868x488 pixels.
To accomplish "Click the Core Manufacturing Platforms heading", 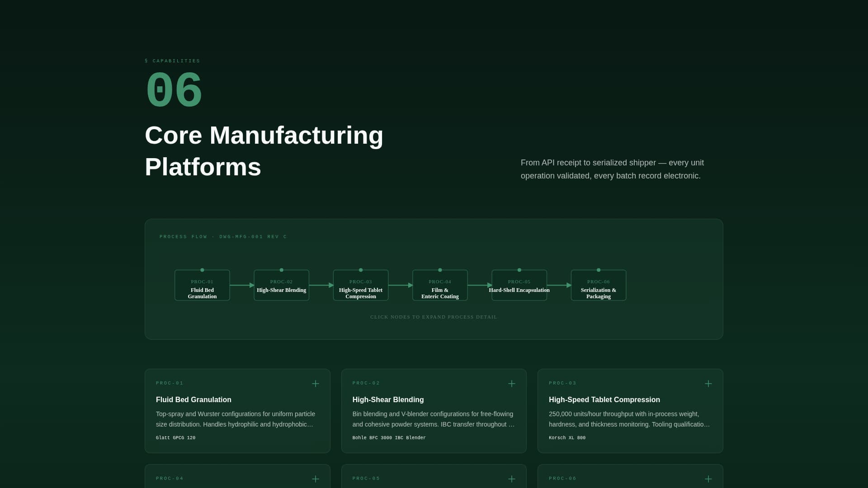I will [264, 150].
